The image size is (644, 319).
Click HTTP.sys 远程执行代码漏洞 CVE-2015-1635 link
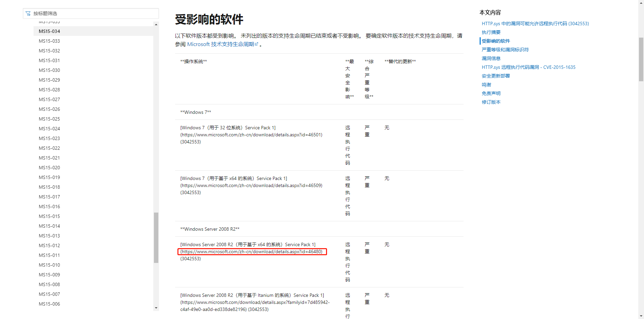[528, 67]
